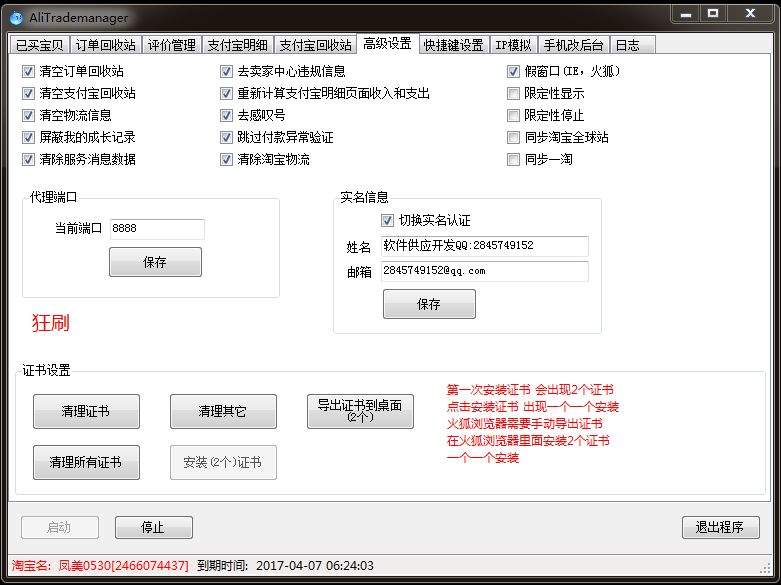Screen dimensions: 781x585
Task: Click the AliTrademanager app icon in title bar
Action: [16, 18]
